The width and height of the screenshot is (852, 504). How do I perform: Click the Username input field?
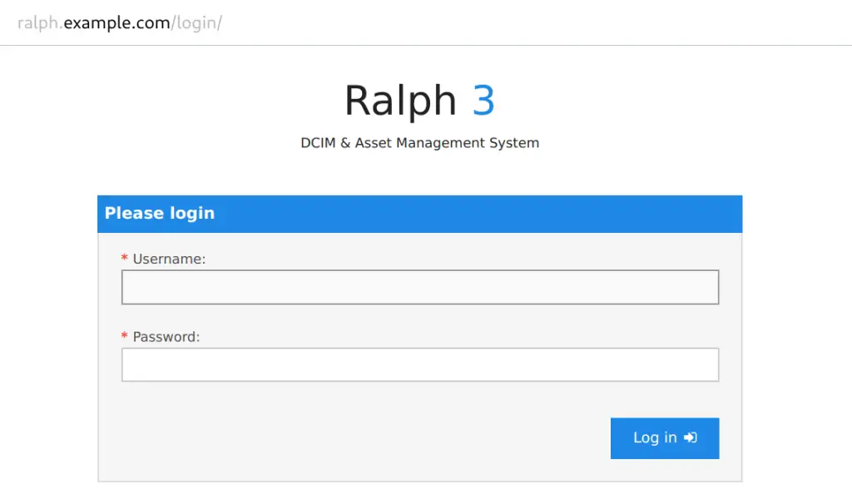(x=420, y=287)
